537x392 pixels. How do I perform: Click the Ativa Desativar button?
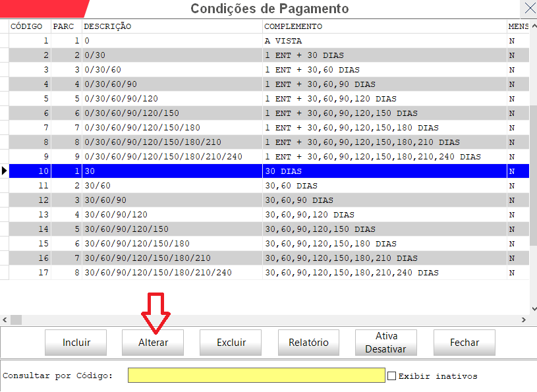point(386,343)
